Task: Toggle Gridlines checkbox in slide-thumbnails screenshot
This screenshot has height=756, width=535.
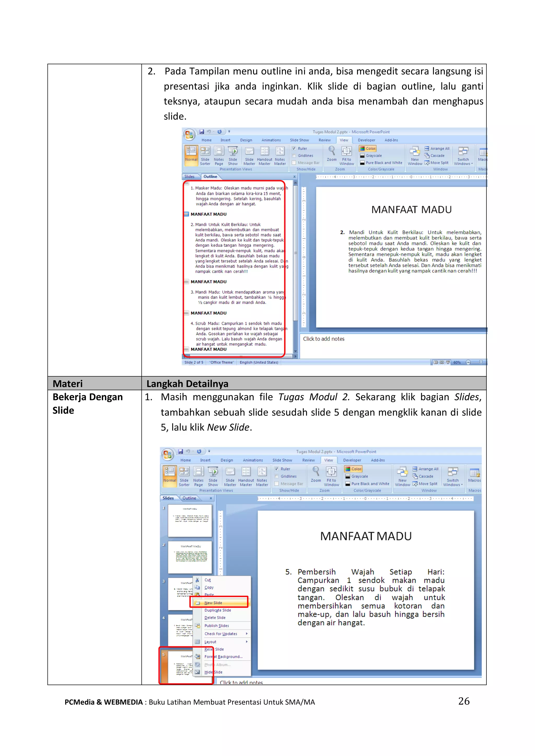Action: (x=277, y=476)
